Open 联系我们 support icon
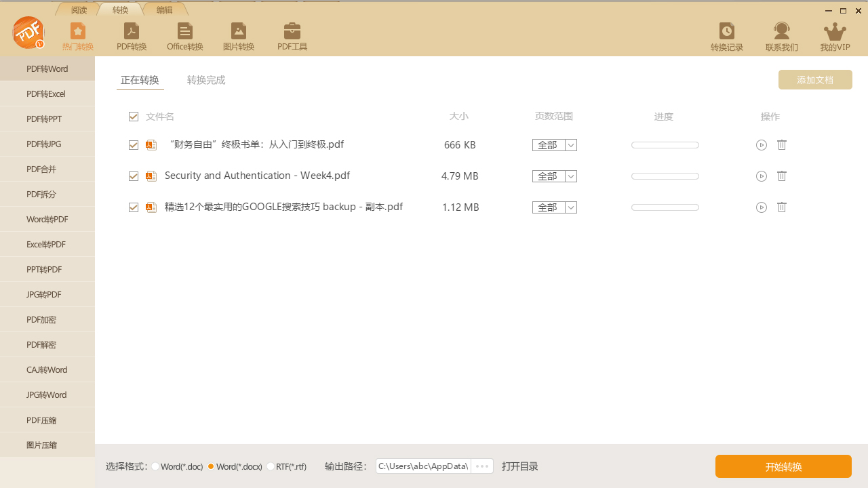Viewport: 868px width, 488px height. [782, 37]
